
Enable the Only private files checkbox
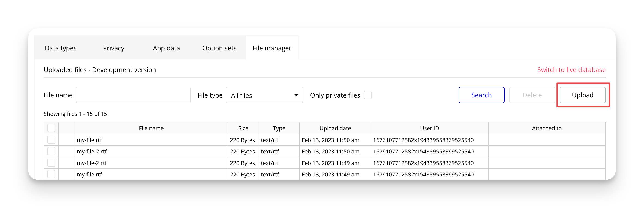(x=368, y=95)
